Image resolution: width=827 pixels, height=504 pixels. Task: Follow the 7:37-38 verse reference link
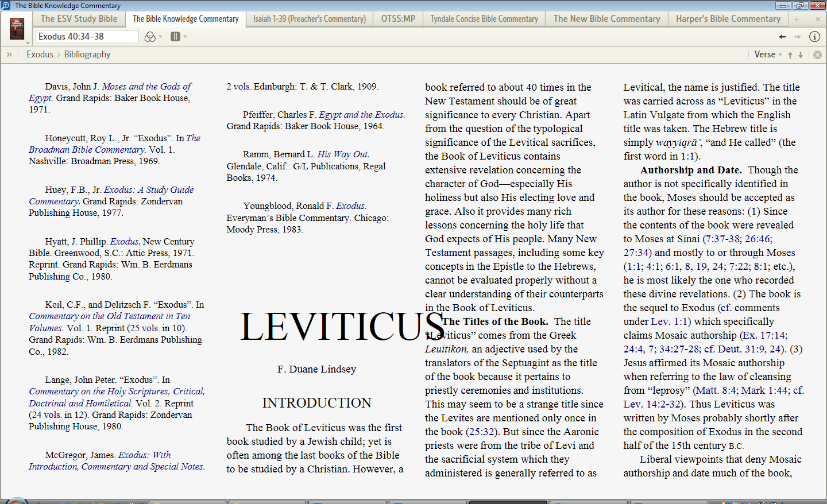pos(722,239)
